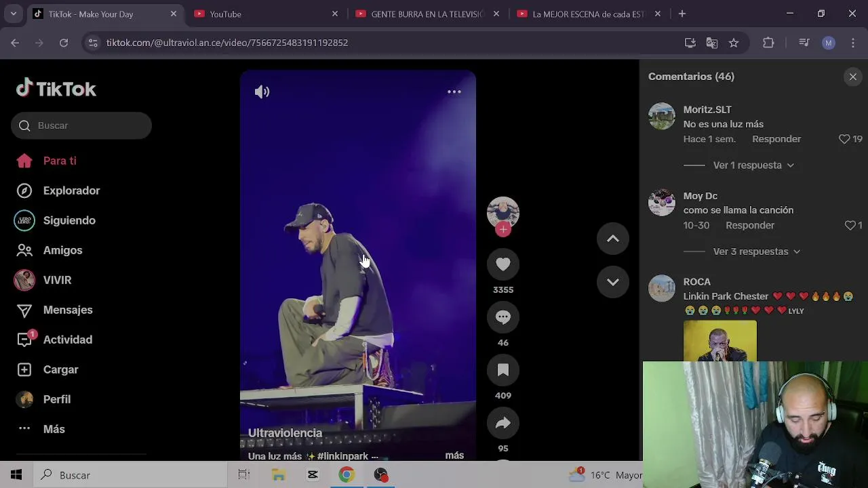
Task: Expand video caption with 'más'
Action: pyautogui.click(x=454, y=455)
